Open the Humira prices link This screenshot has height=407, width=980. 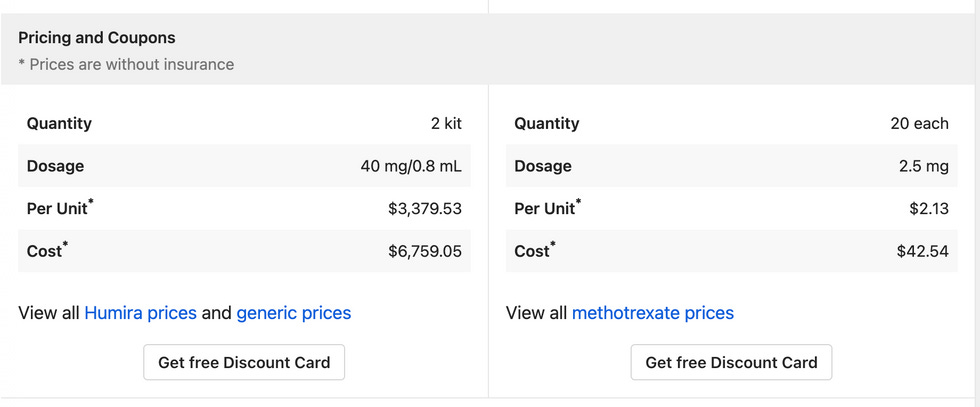tap(140, 313)
